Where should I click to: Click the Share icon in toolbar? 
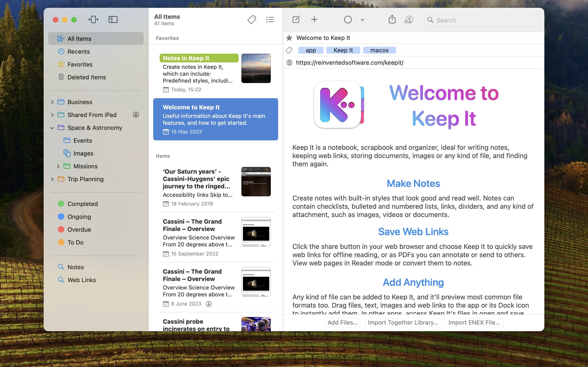[392, 19]
